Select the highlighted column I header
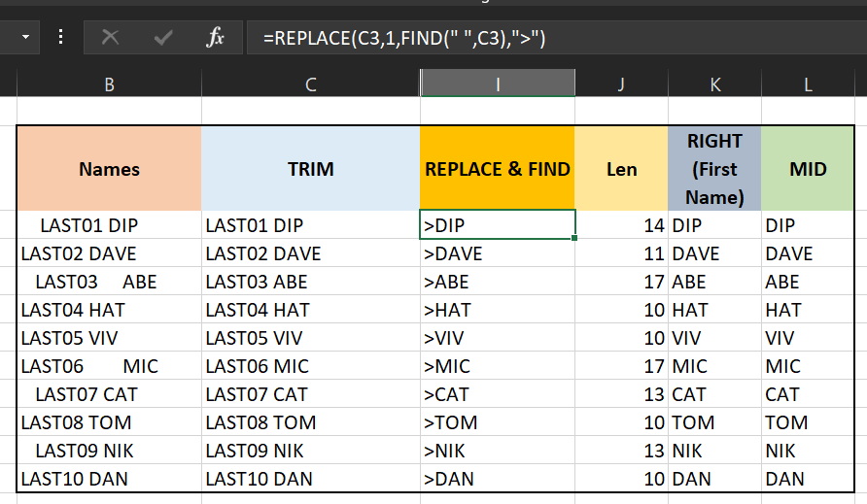 [x=497, y=84]
